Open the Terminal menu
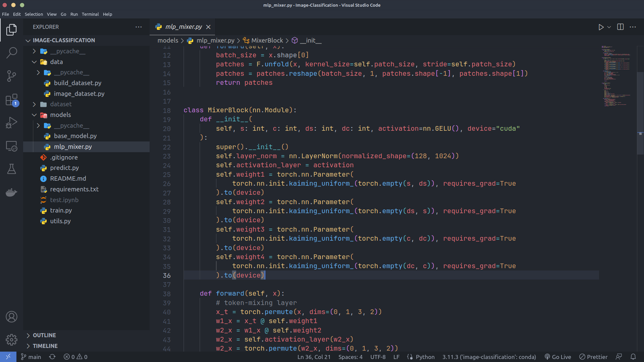The width and height of the screenshot is (644, 362). (90, 14)
